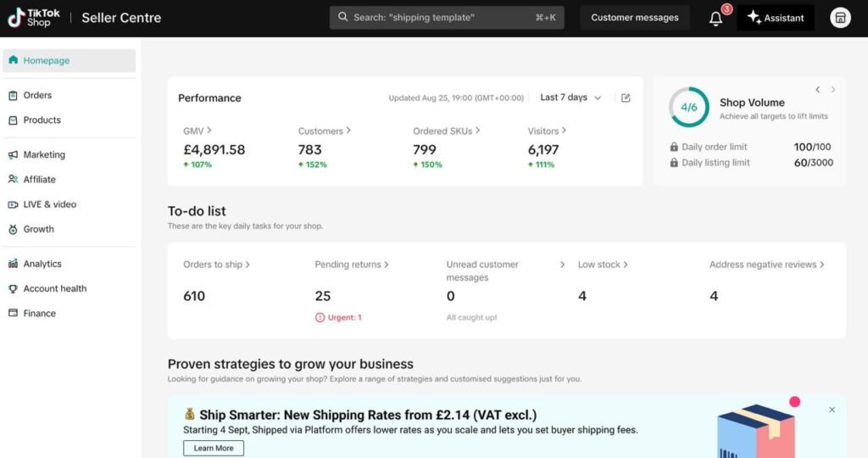This screenshot has height=458, width=868.
Task: Close the Ship Smarter banner
Action: [x=832, y=410]
